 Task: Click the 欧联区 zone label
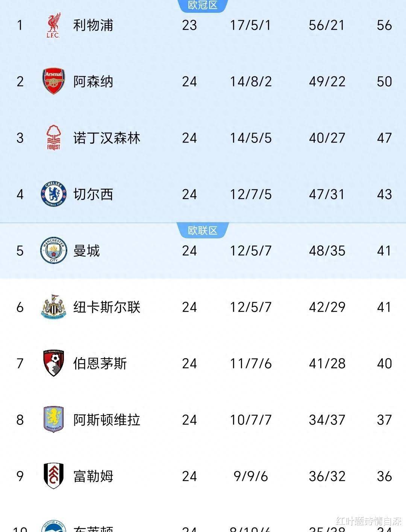point(203,230)
